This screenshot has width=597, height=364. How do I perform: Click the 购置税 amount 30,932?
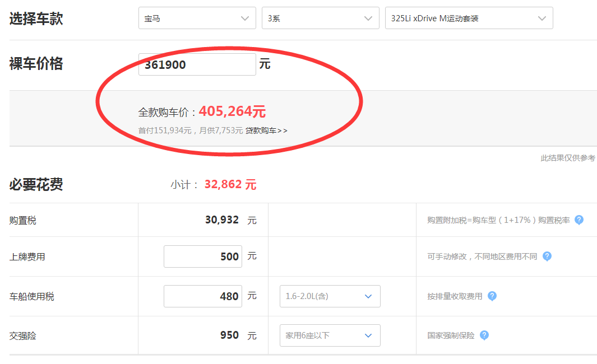(222, 220)
